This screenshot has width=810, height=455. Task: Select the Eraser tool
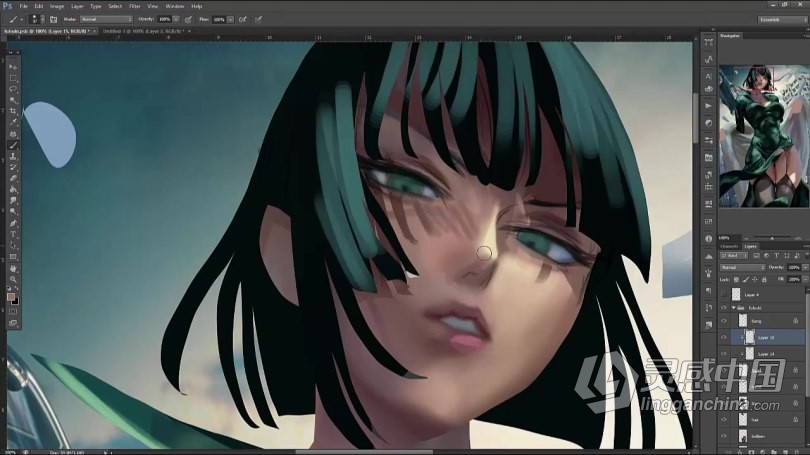pos(13,178)
